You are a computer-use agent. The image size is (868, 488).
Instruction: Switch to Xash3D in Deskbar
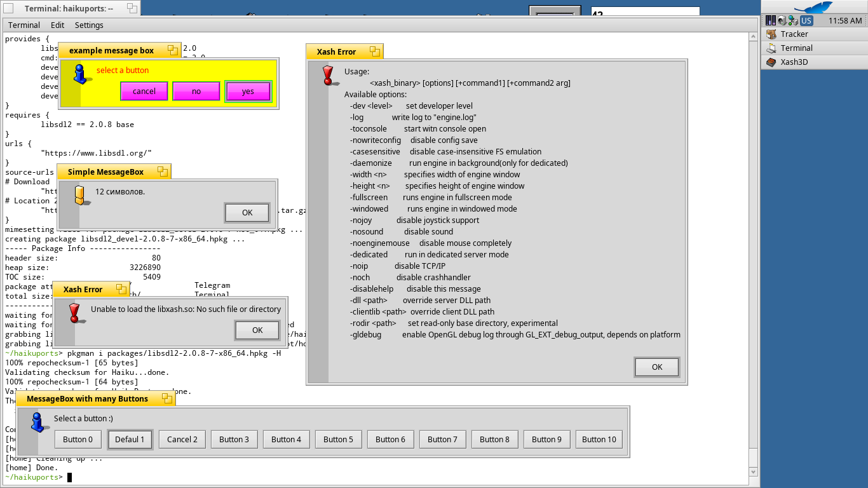click(x=814, y=62)
